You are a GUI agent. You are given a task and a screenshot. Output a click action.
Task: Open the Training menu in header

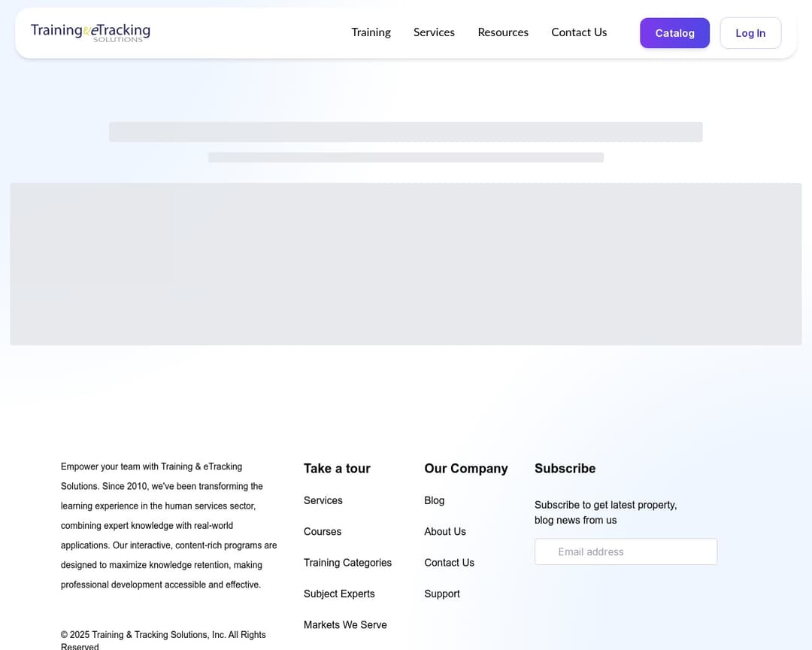[371, 32]
